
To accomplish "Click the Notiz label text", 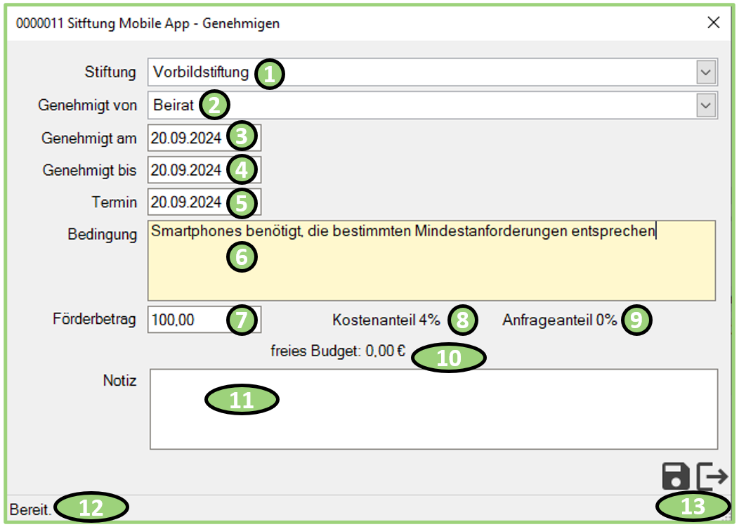I will (119, 380).
